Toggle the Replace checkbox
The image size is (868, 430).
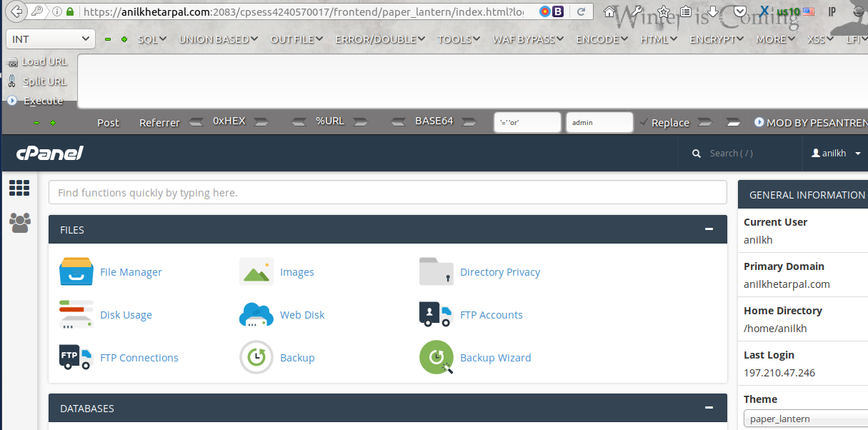(644, 122)
